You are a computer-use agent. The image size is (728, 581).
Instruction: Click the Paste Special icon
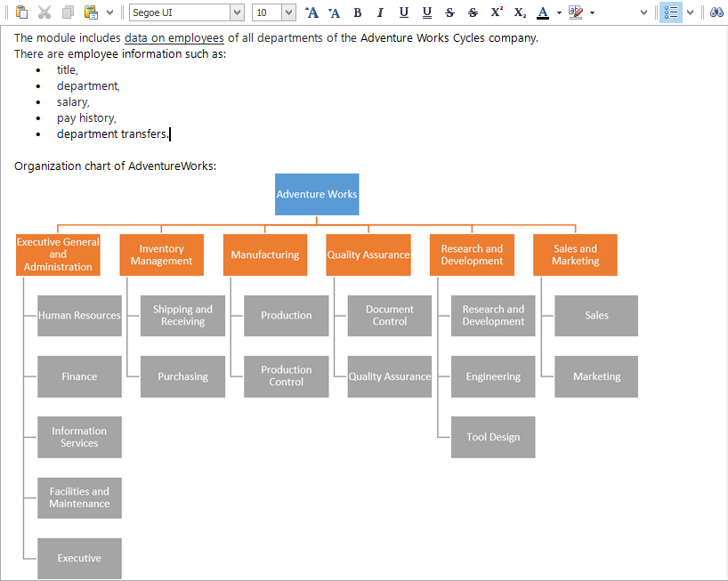pyautogui.click(x=91, y=12)
